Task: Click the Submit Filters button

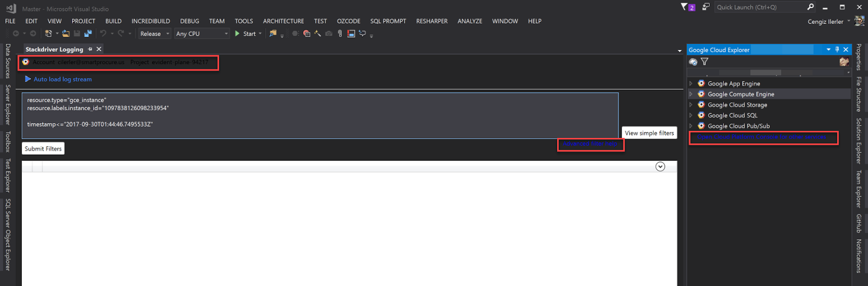Action: click(43, 149)
